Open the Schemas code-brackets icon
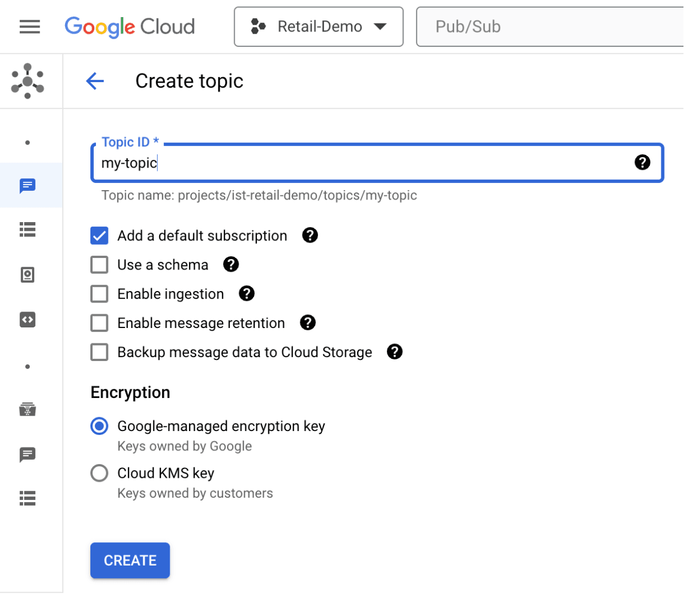 click(28, 320)
